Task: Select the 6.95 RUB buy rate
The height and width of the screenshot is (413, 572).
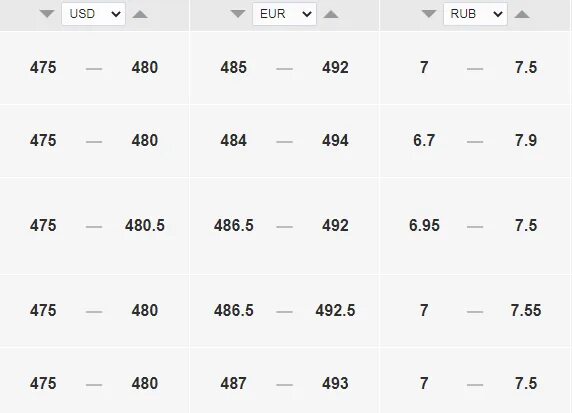Action: [424, 225]
